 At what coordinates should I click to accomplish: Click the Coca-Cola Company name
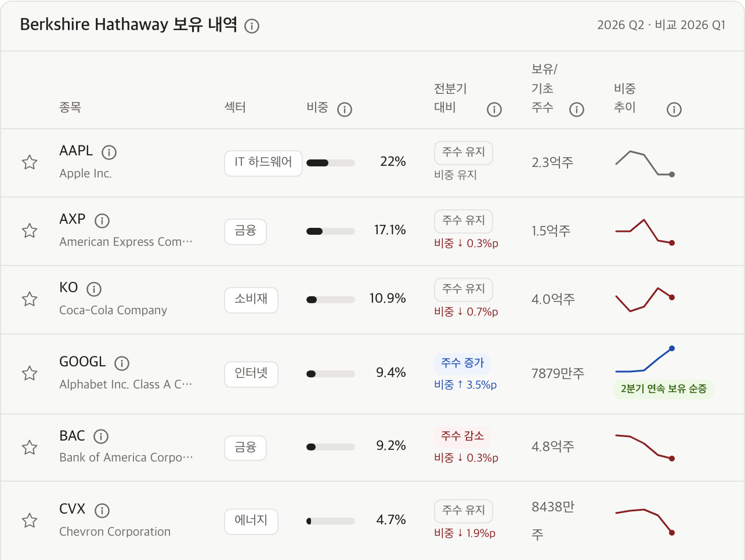(x=113, y=310)
